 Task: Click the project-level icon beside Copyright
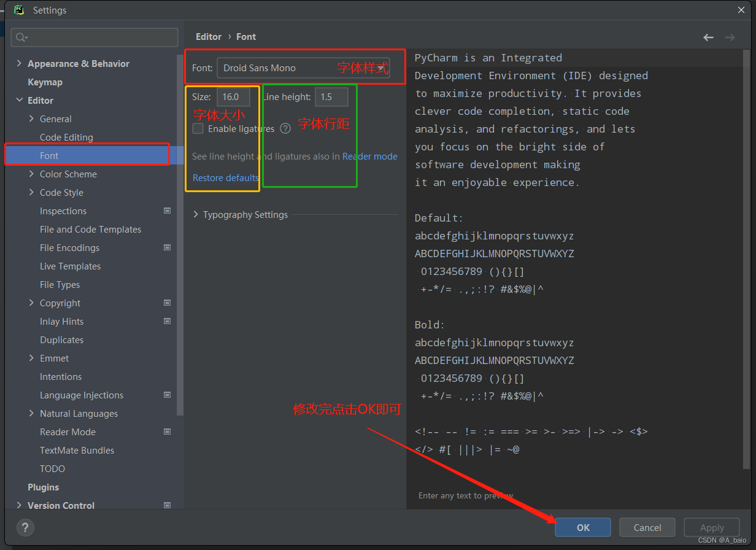(167, 303)
